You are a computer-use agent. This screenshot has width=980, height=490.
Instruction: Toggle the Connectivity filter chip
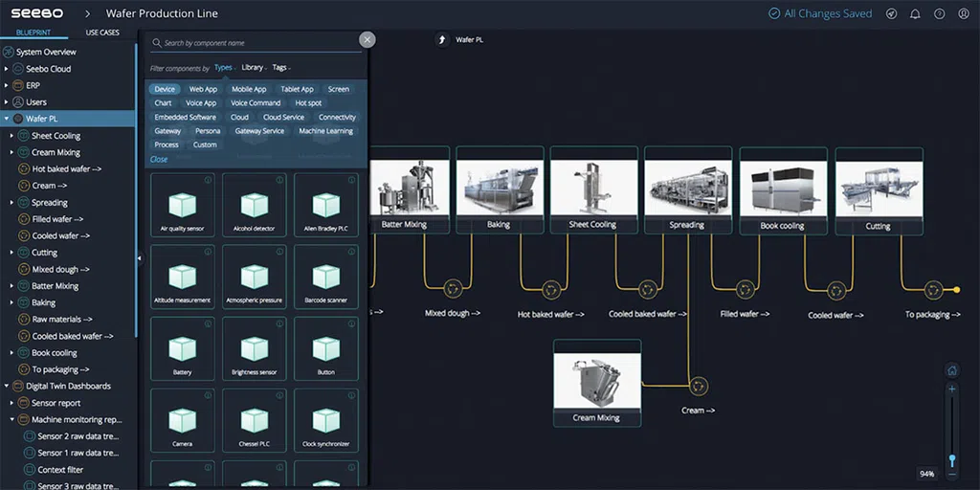click(x=337, y=117)
